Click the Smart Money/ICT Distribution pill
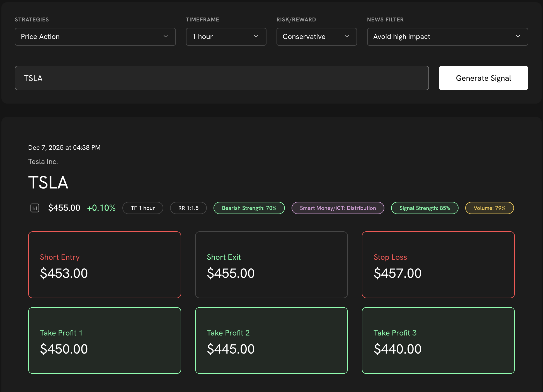This screenshot has width=543, height=392. click(x=338, y=208)
